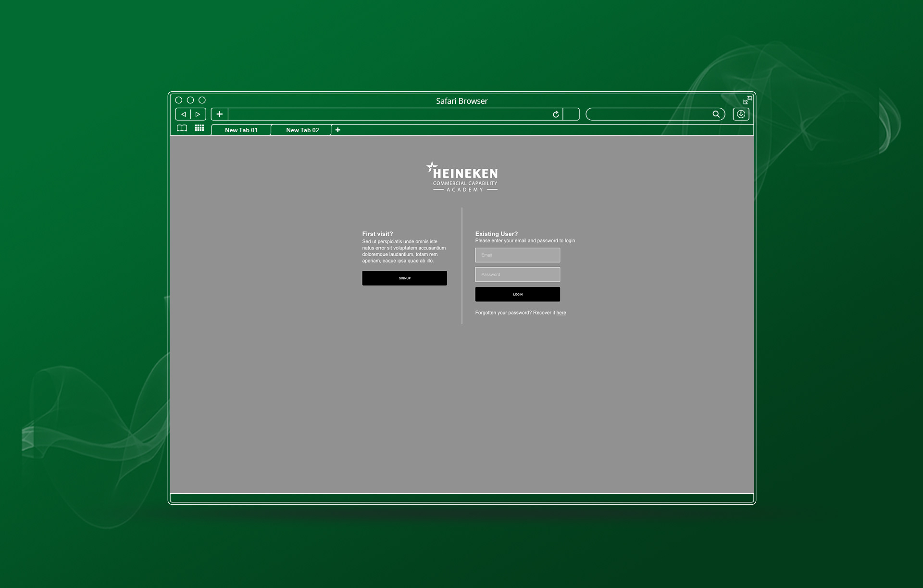Viewport: 923px width, 588px height.
Task: Toggle fullscreen with the expand arrows icon
Action: [747, 100]
